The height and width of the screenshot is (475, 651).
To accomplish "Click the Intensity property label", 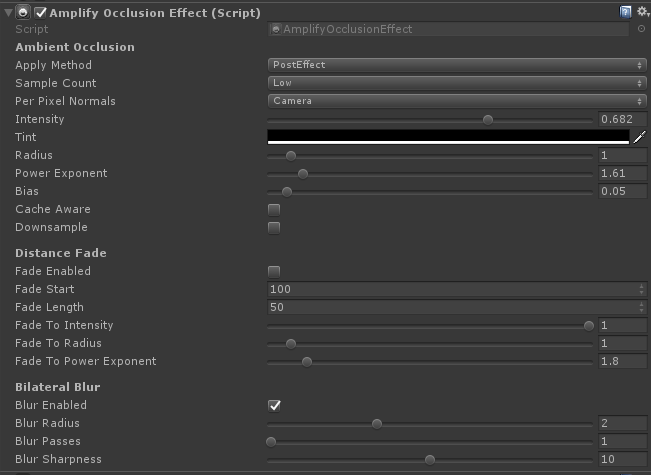I will (40, 119).
